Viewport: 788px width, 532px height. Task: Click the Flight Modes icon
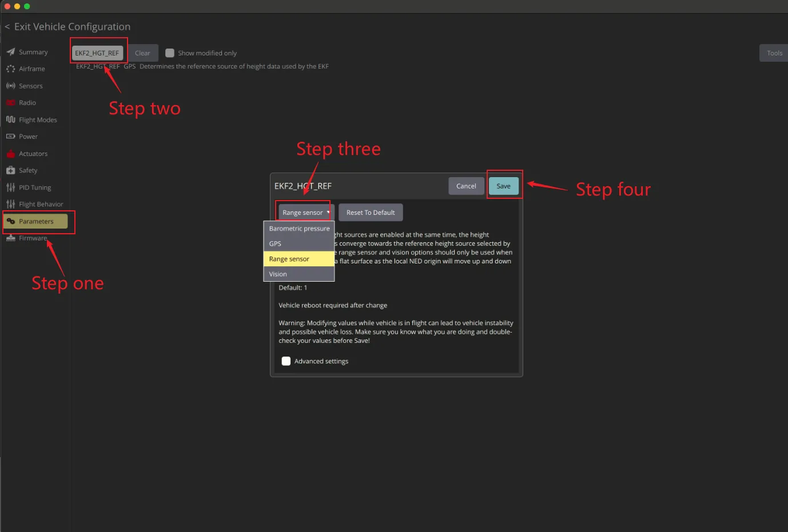(11, 119)
